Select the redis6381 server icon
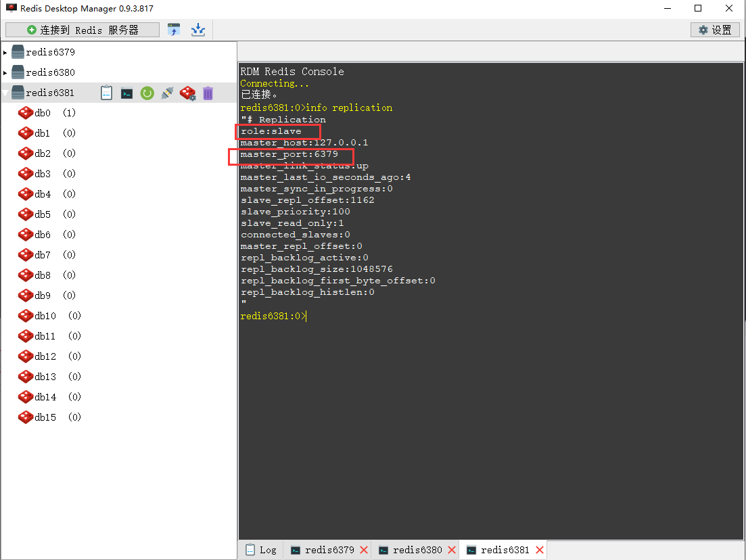This screenshot has height=560, width=746. pyautogui.click(x=18, y=92)
